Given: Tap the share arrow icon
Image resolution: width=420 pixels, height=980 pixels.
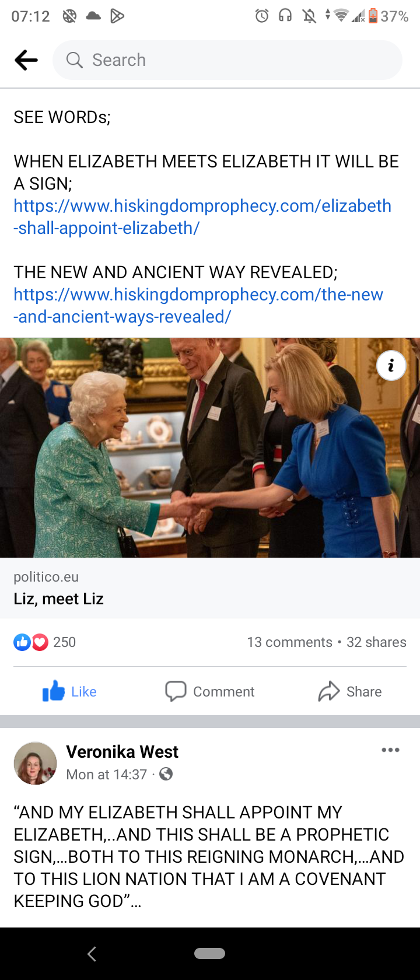Looking at the screenshot, I should point(329,691).
